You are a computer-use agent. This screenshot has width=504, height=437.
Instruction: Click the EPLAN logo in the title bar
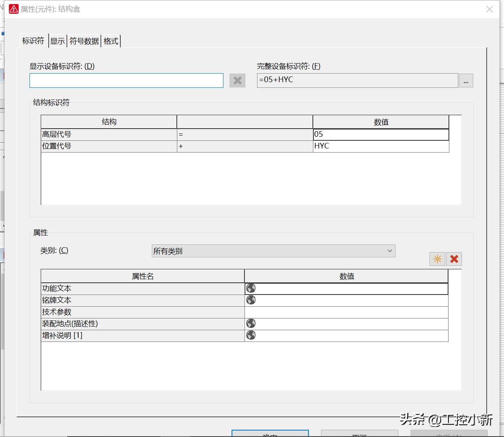click(x=13, y=8)
